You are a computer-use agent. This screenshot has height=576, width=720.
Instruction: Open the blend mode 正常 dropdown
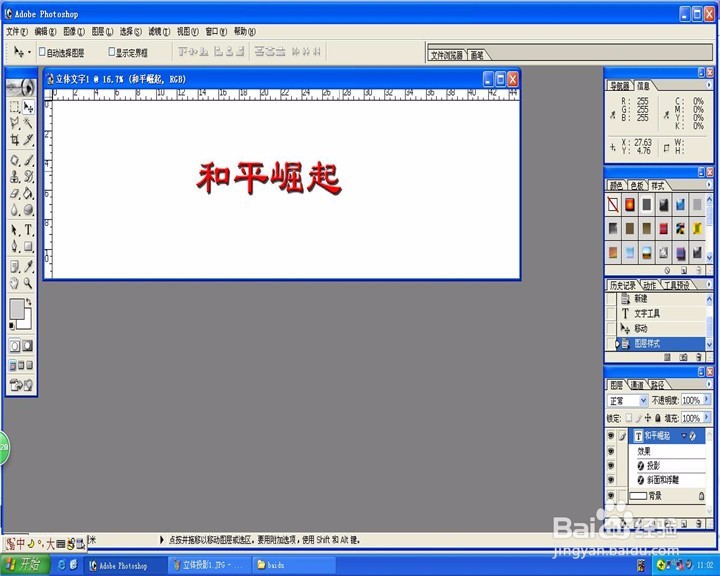[x=628, y=401]
